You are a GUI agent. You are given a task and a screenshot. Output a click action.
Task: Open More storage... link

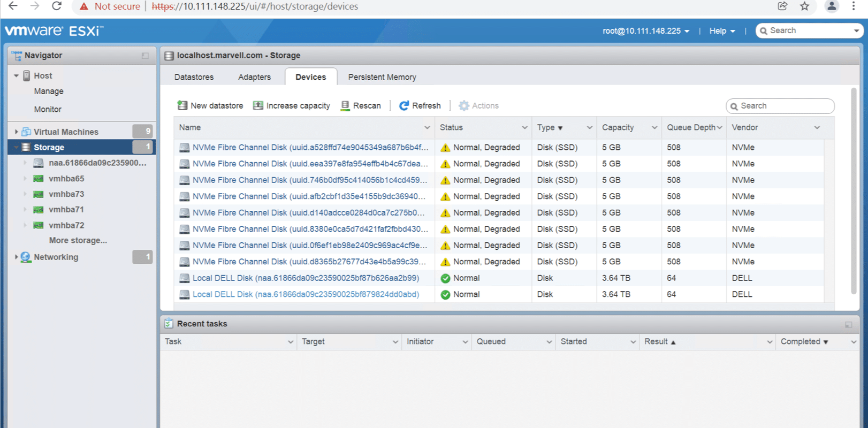pyautogui.click(x=78, y=241)
